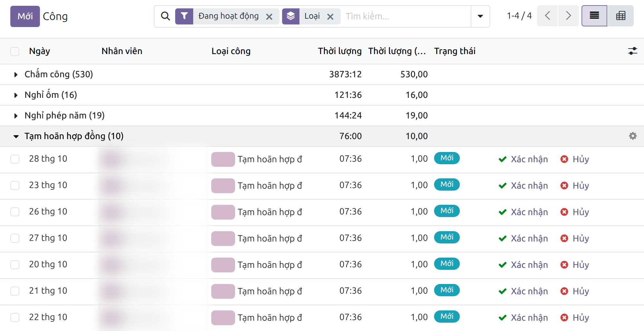The width and height of the screenshot is (644, 331).
Task: Click Xác nhận on the 23 thg 10 row
Action: coord(523,185)
